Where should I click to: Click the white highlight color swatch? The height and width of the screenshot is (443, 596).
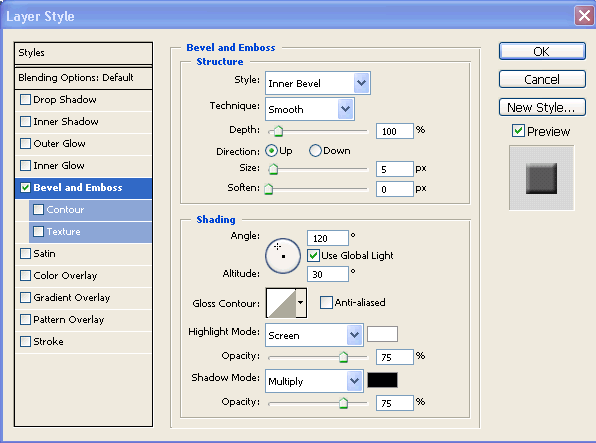point(382,334)
